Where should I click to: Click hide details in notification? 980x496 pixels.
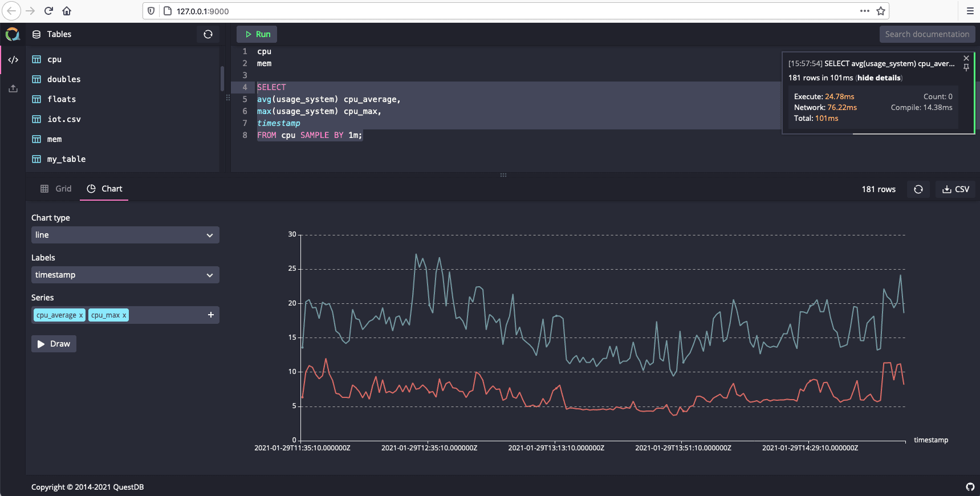pos(879,78)
